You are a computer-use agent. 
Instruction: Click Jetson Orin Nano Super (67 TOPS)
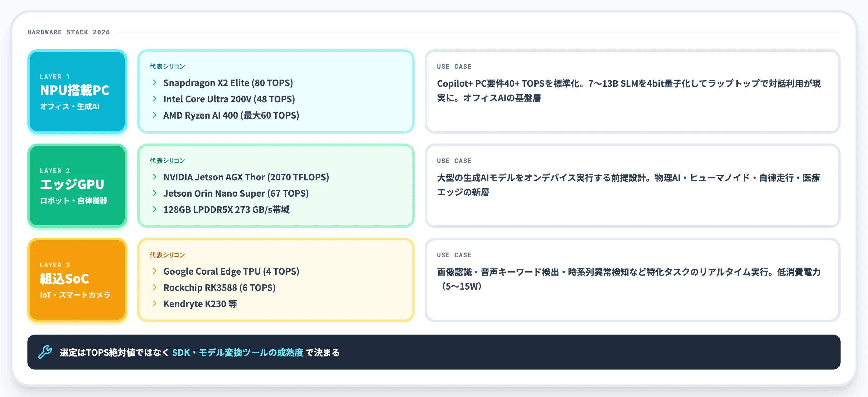coord(236,193)
